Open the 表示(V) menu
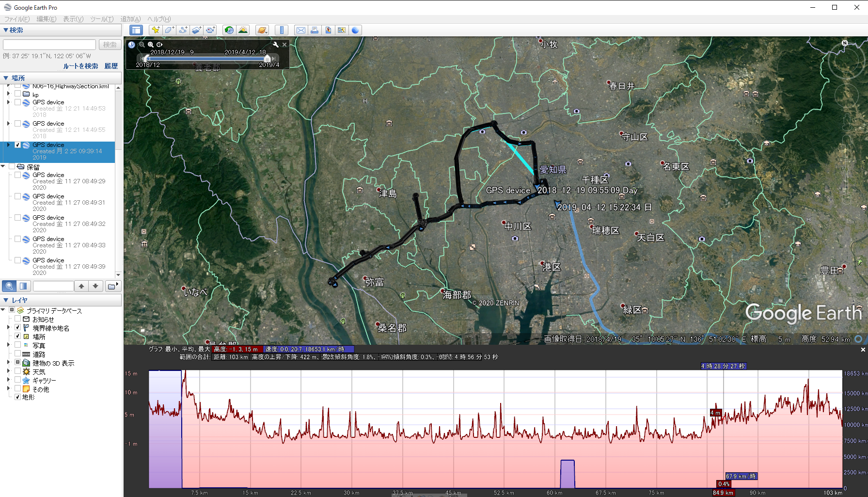Screen dimensions: 868x497 coord(73,19)
